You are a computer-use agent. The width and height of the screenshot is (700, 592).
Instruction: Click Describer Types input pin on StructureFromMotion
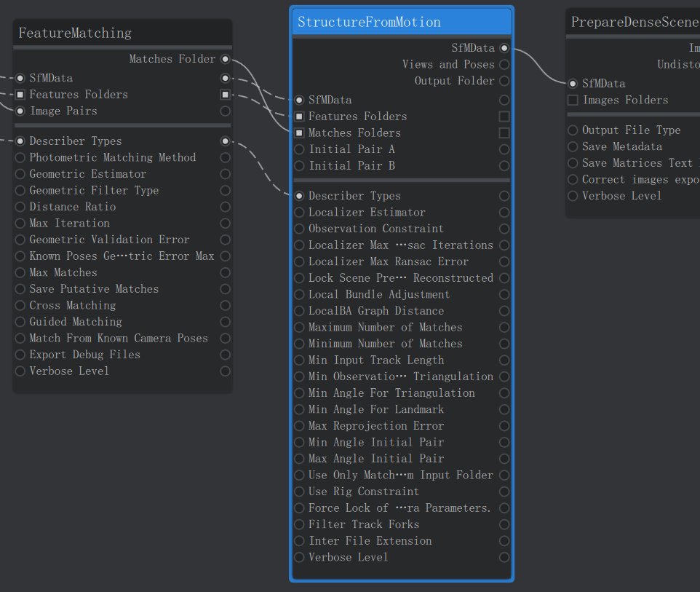300,196
